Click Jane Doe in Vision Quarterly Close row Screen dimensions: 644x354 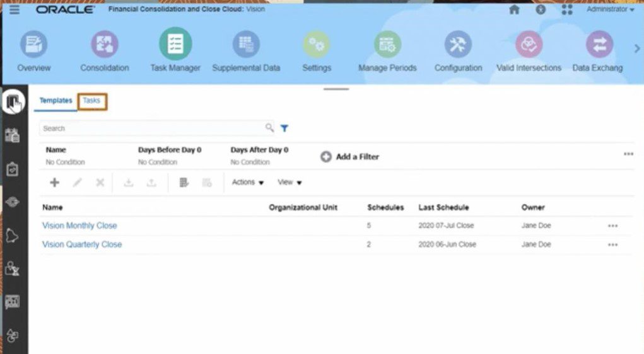[x=536, y=244]
